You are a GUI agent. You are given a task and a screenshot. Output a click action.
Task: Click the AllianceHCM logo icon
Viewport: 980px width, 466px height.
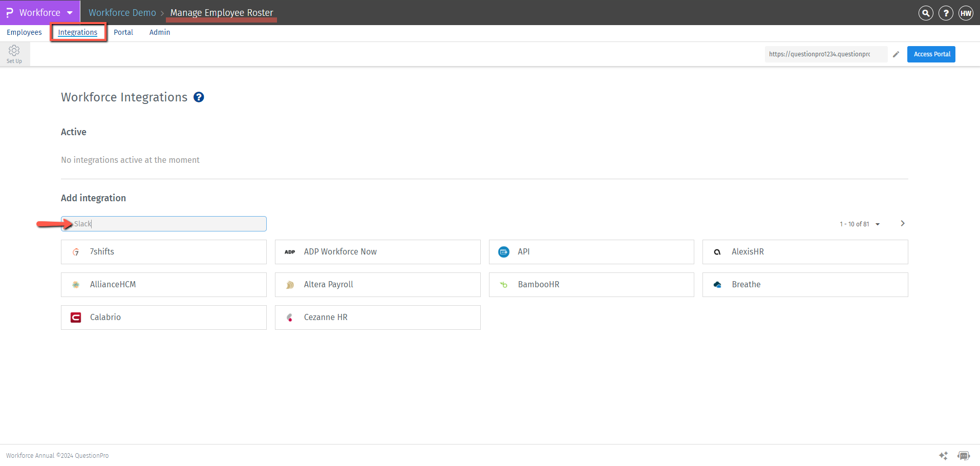pyautogui.click(x=76, y=285)
